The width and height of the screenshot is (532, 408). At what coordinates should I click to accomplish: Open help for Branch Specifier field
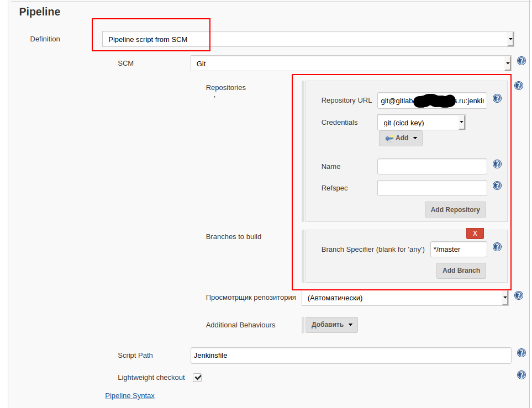tap(497, 247)
